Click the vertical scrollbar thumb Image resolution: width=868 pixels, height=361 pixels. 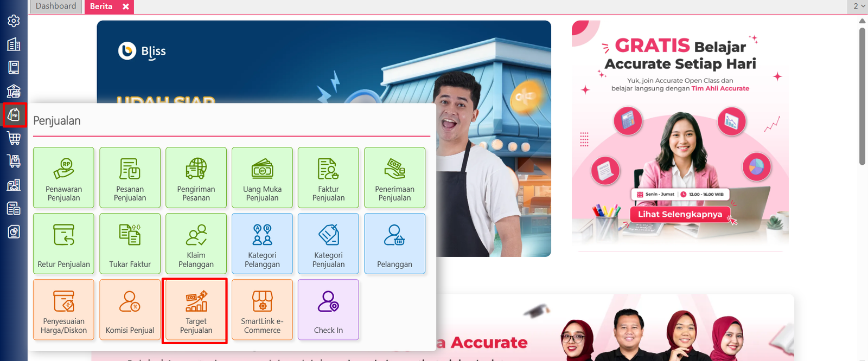pyautogui.click(x=863, y=96)
